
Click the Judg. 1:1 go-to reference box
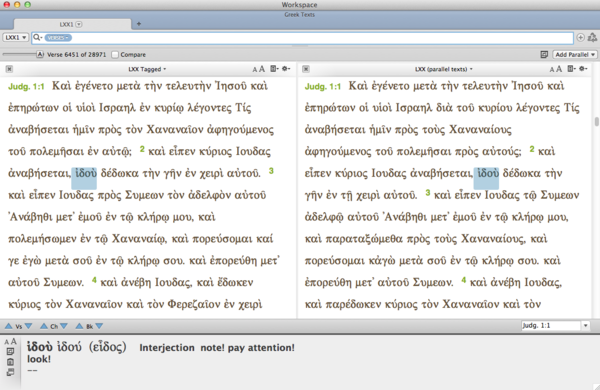click(x=551, y=326)
